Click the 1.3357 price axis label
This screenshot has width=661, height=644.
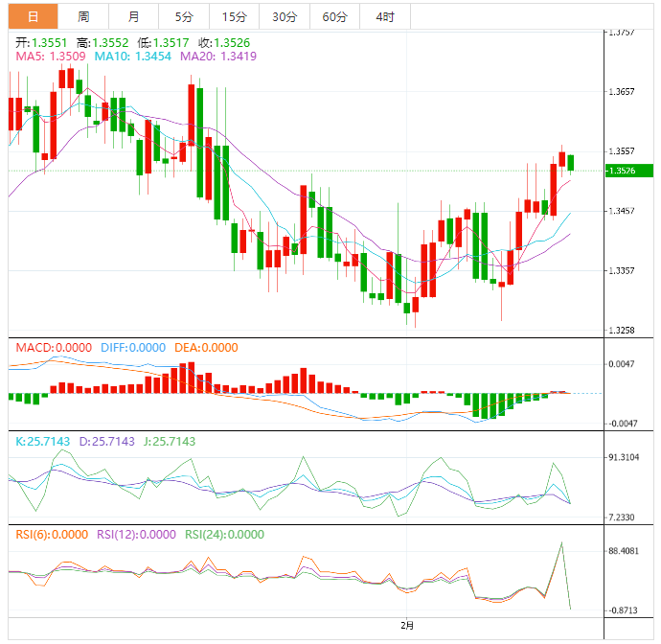click(x=622, y=270)
